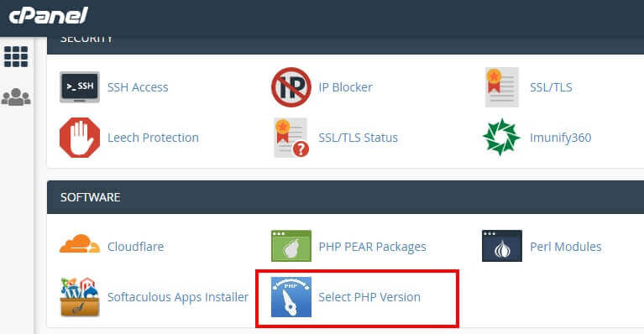Open the SSH Access link
The image size is (644, 334).
pyautogui.click(x=138, y=87)
